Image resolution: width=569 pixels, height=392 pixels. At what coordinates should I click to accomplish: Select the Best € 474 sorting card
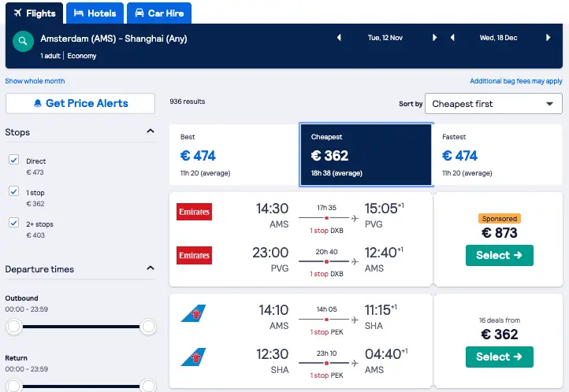234,155
